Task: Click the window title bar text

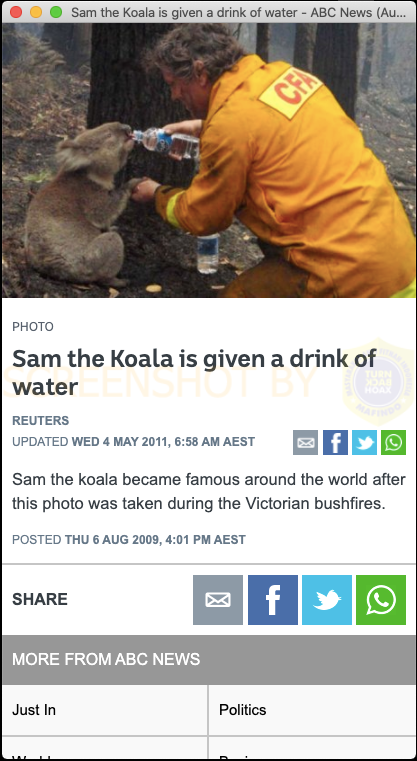Action: pos(238,12)
